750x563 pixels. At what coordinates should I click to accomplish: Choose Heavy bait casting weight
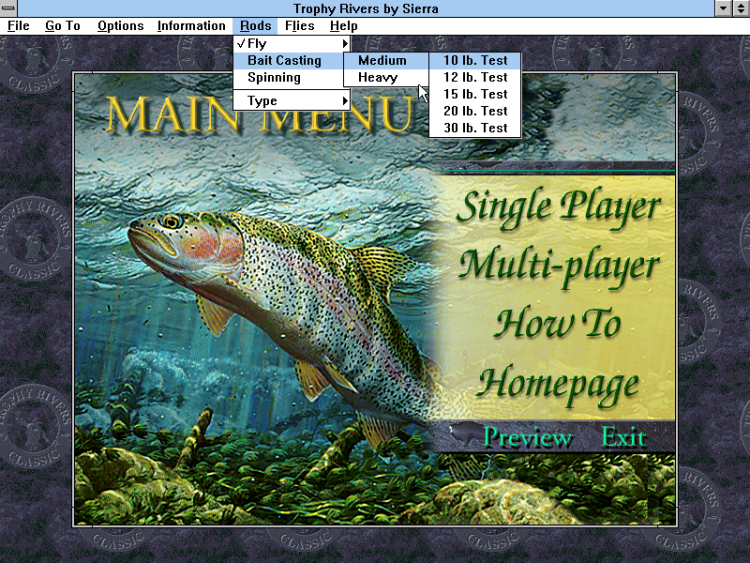(378, 77)
